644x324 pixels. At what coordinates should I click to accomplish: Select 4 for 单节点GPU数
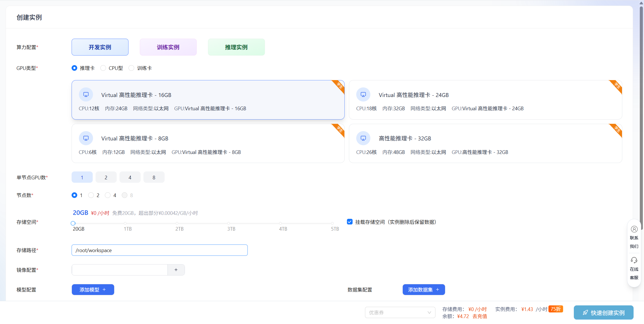[130, 177]
